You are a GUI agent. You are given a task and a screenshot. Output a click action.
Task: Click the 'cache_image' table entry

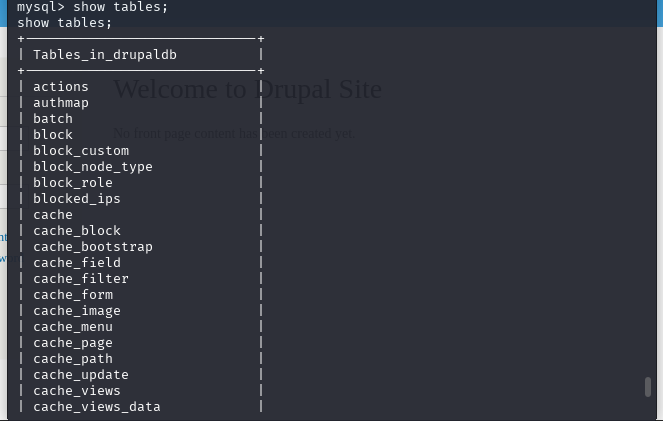tap(77, 311)
